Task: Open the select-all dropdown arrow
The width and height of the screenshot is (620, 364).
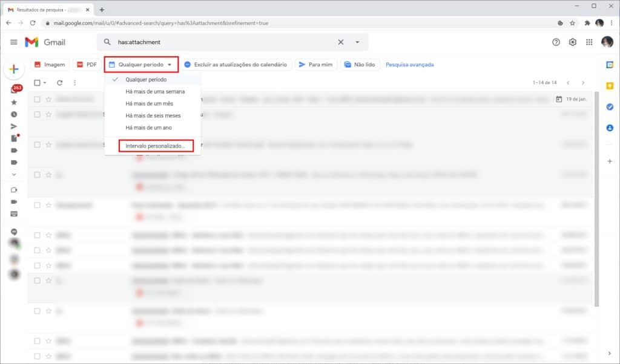Action: pyautogui.click(x=45, y=82)
